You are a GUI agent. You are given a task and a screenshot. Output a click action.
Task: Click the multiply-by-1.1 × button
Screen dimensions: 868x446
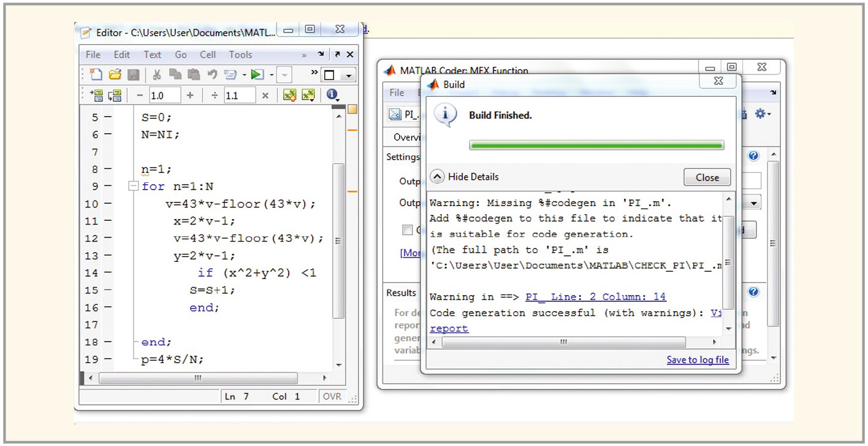tap(265, 95)
